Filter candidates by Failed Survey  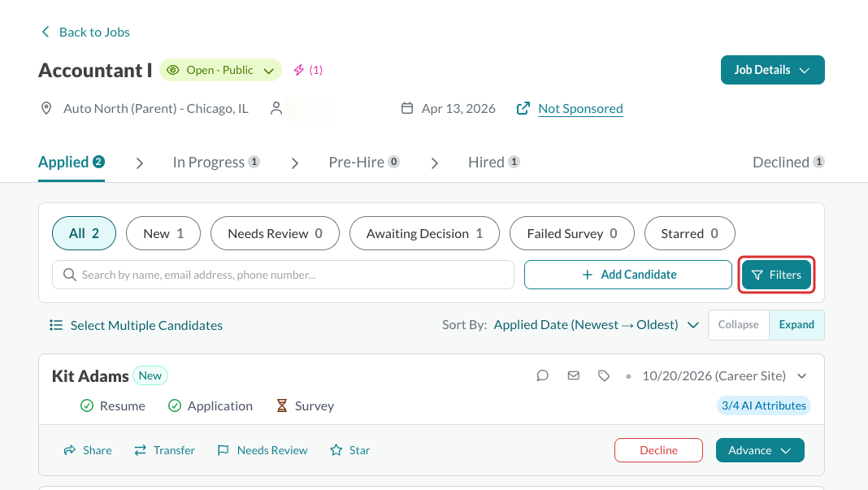tap(572, 233)
